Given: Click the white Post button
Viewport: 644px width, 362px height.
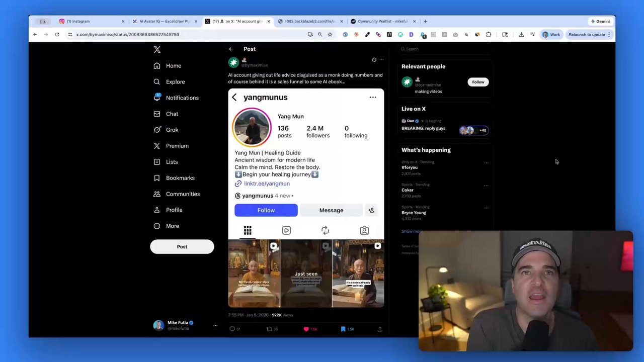Looking at the screenshot, I should tap(182, 247).
